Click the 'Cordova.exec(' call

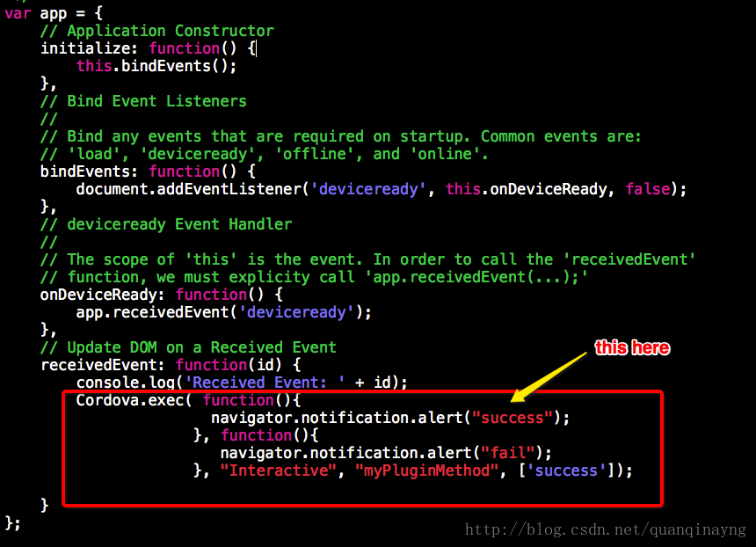tap(134, 400)
